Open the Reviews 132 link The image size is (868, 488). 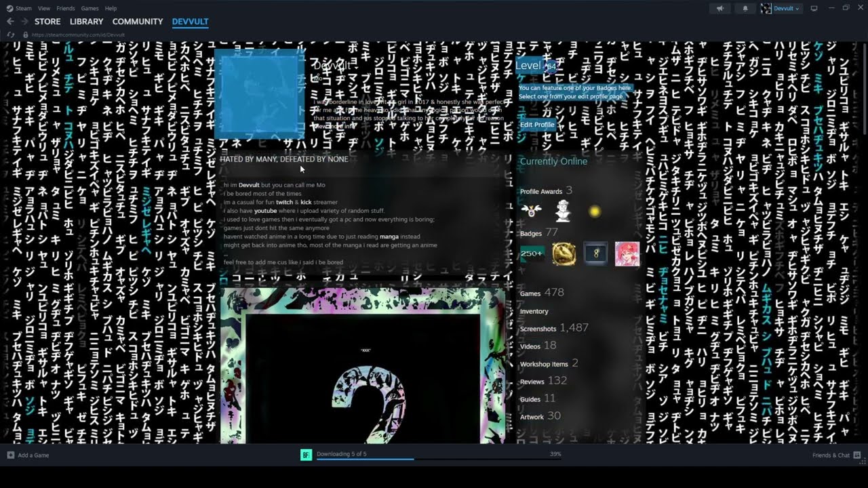543,381
